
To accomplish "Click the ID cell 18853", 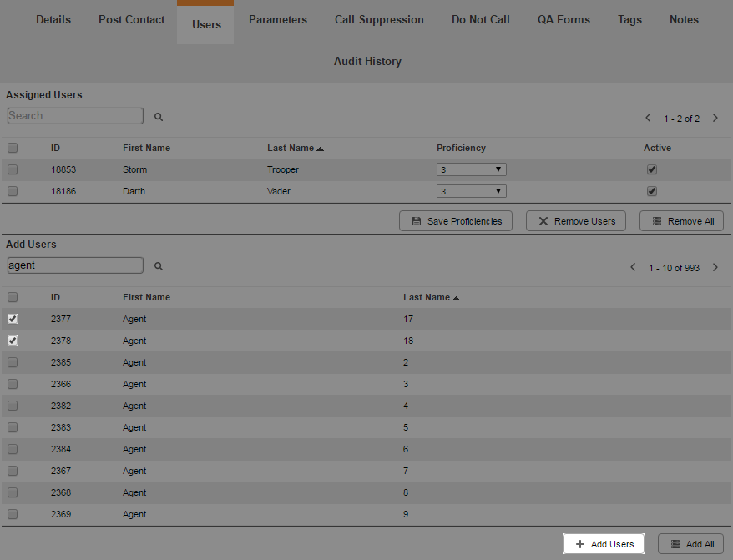I will pyautogui.click(x=63, y=169).
